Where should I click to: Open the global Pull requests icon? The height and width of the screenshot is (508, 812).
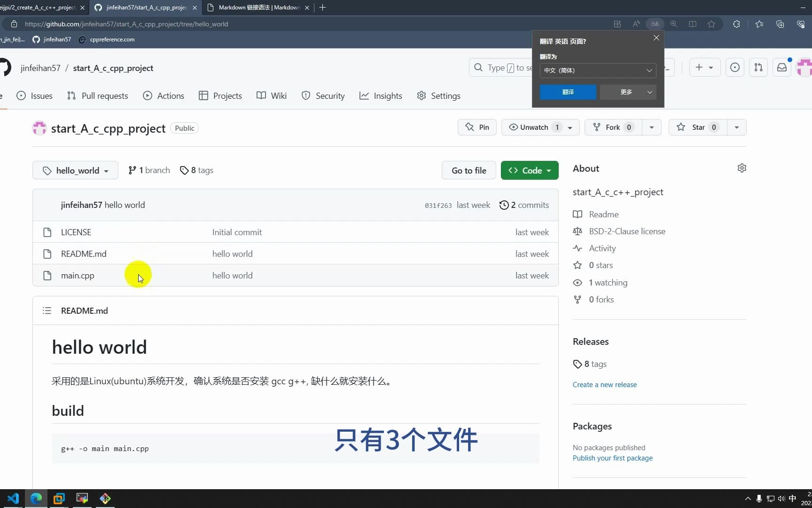coord(758,67)
